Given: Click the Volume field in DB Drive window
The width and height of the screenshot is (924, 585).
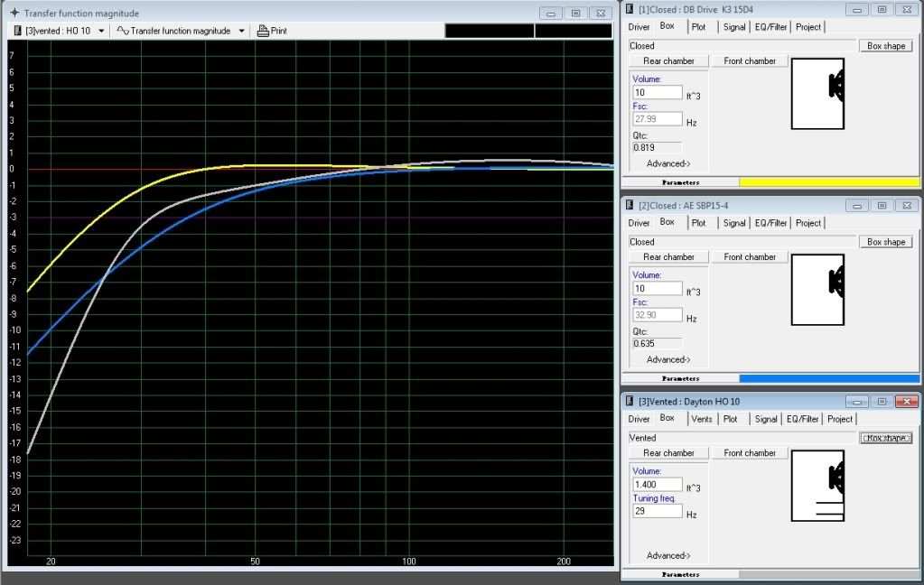Looking at the screenshot, I should coord(657,92).
